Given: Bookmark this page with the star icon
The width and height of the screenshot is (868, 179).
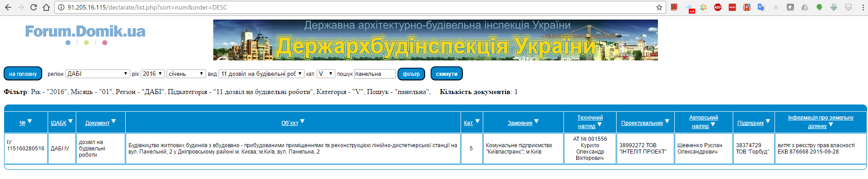Looking at the screenshot, I should (659, 7).
